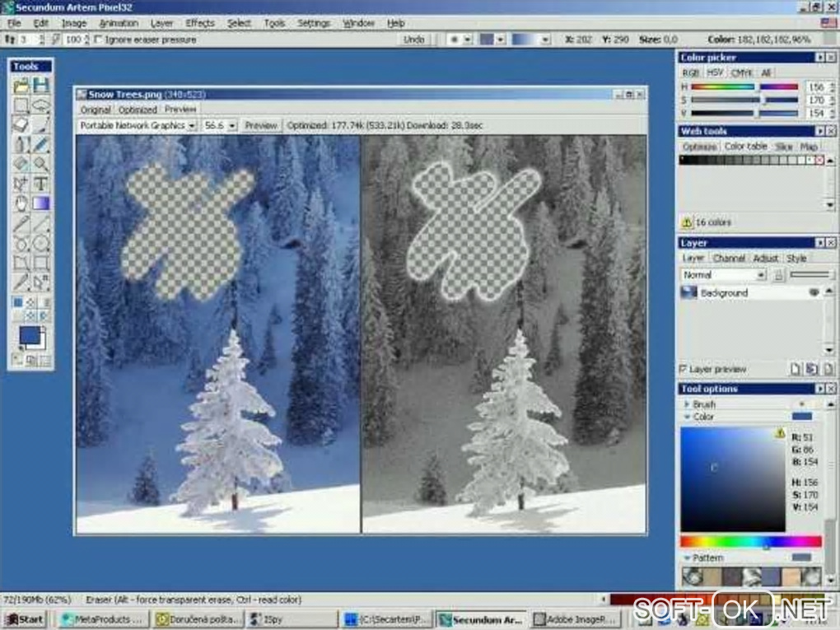
Task: Select the Pen brush tool
Action: [x=40, y=145]
